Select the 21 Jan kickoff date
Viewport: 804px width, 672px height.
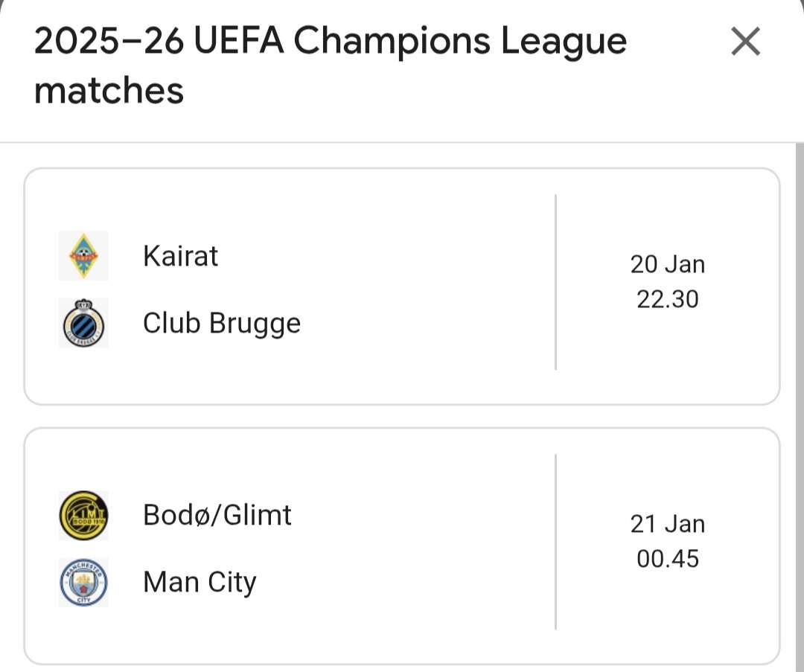click(x=668, y=523)
